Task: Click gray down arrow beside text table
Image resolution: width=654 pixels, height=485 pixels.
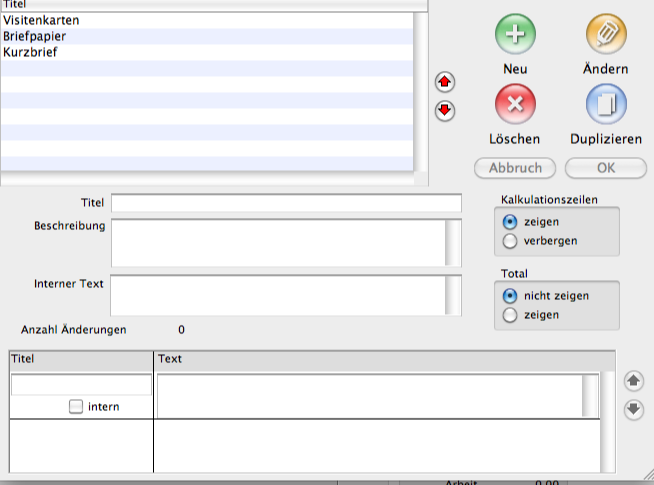Action: click(632, 409)
